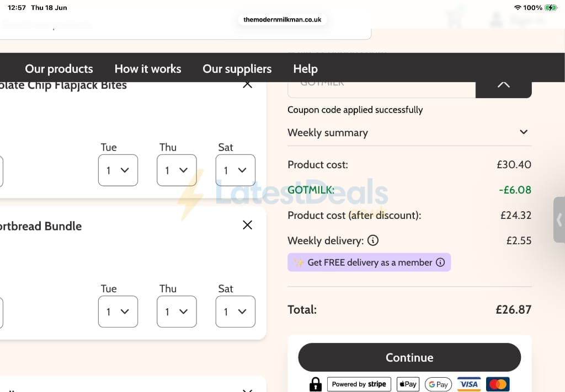Expand the Weekly summary chevron
This screenshot has height=392, width=565.
(524, 132)
